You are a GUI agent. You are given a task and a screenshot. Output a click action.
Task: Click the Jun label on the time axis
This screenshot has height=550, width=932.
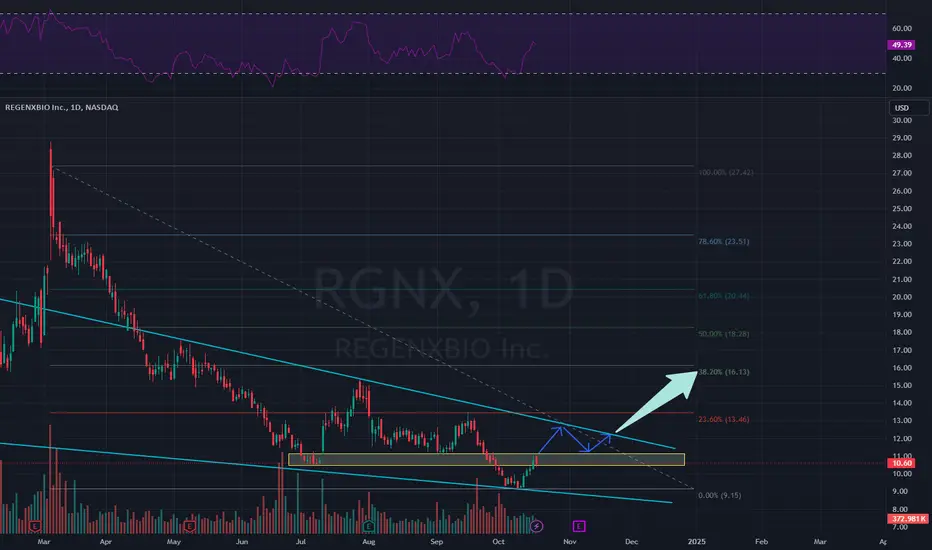pos(242,542)
